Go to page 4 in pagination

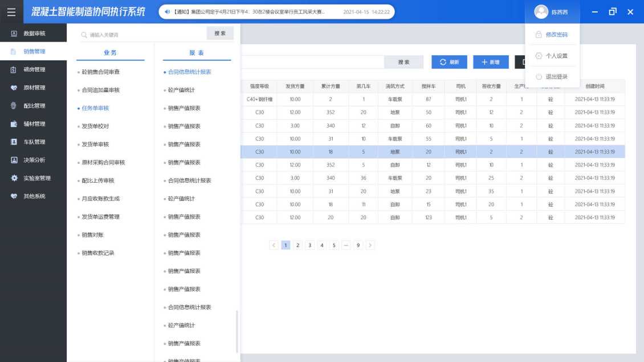(x=322, y=245)
